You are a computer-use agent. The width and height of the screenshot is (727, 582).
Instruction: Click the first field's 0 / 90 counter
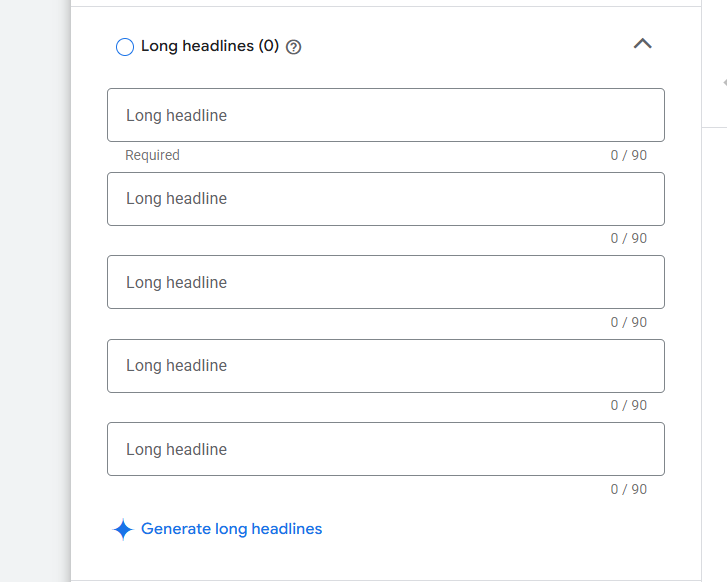click(x=628, y=155)
